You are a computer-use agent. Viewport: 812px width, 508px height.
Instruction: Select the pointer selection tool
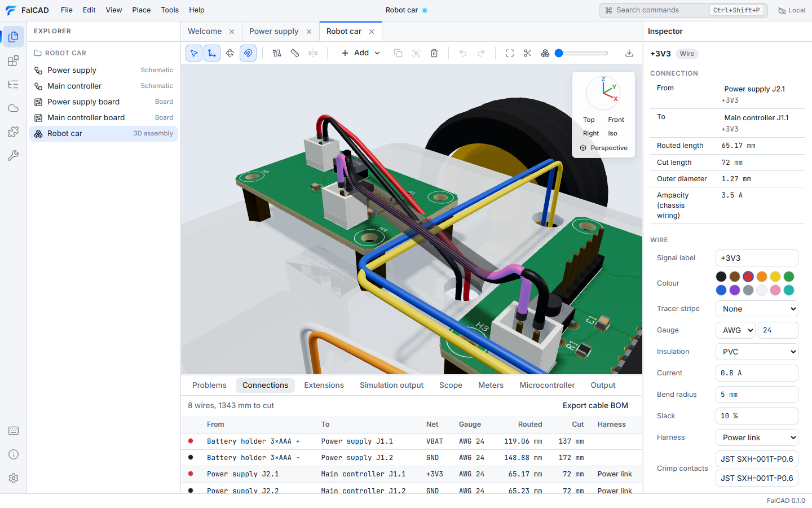(x=194, y=53)
